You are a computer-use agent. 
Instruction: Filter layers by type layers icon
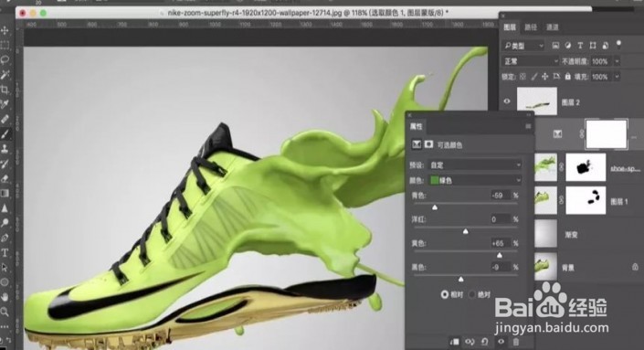pos(580,46)
